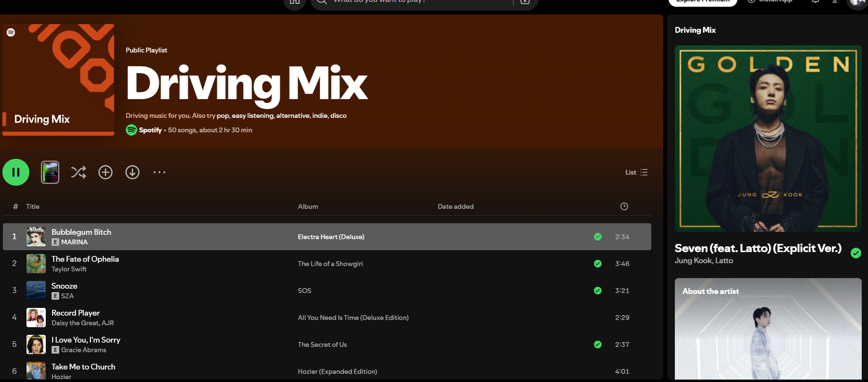868x382 pixels.
Task: Open the Golden album cover art
Action: click(768, 139)
